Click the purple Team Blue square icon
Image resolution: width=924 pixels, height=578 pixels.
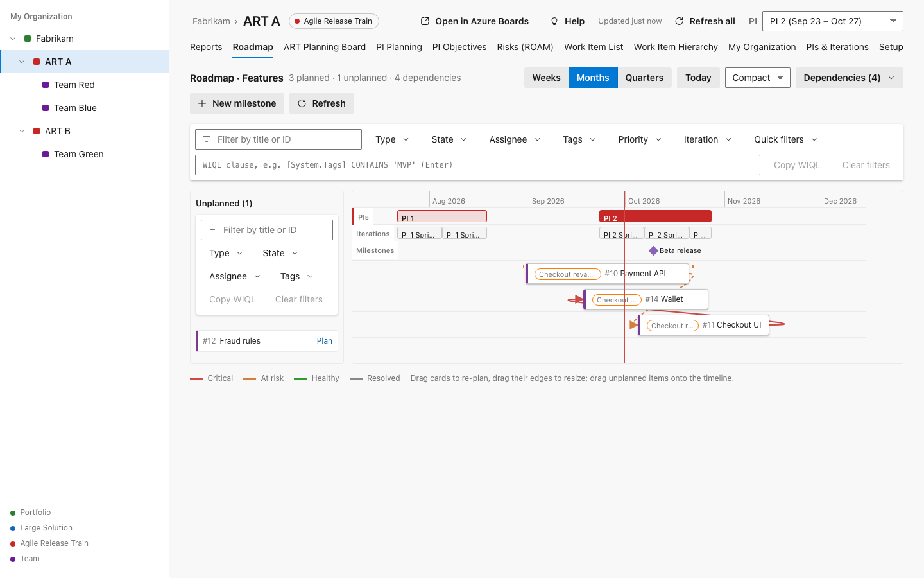pos(46,108)
